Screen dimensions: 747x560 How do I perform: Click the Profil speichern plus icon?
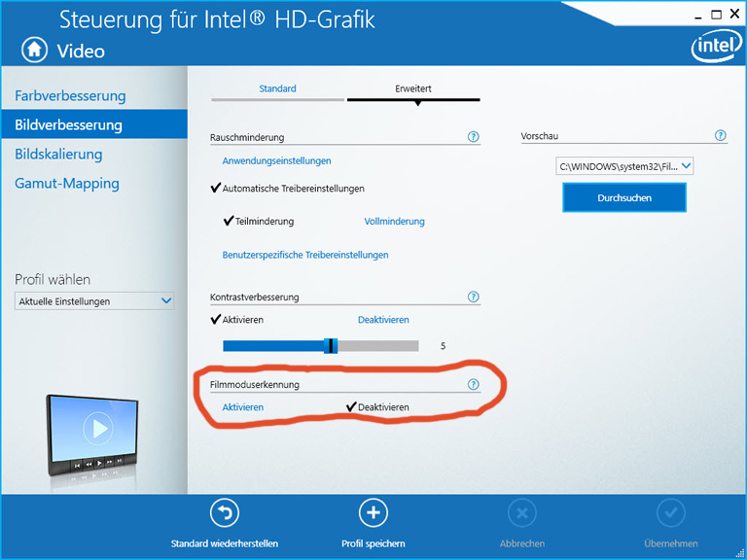pyautogui.click(x=373, y=512)
